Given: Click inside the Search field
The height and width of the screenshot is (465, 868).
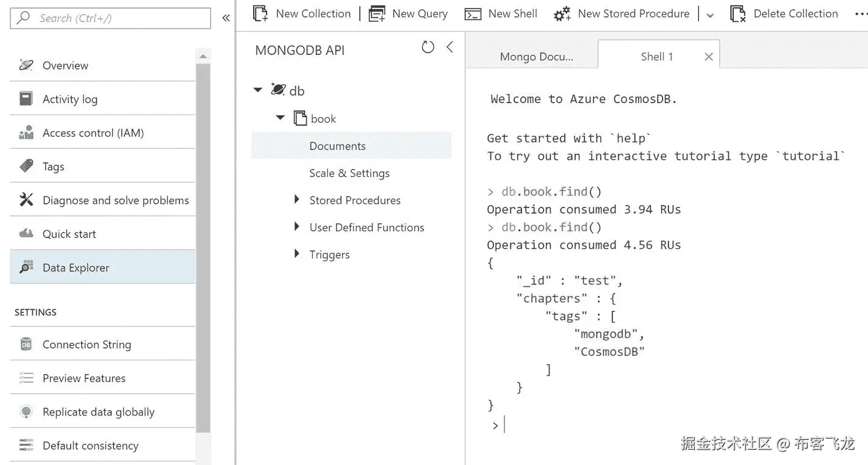Looking at the screenshot, I should (x=110, y=18).
